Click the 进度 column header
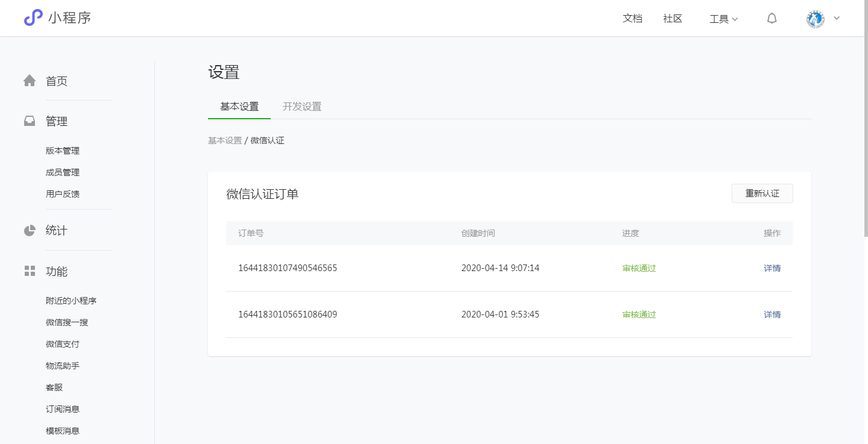The width and height of the screenshot is (868, 444). tap(631, 233)
